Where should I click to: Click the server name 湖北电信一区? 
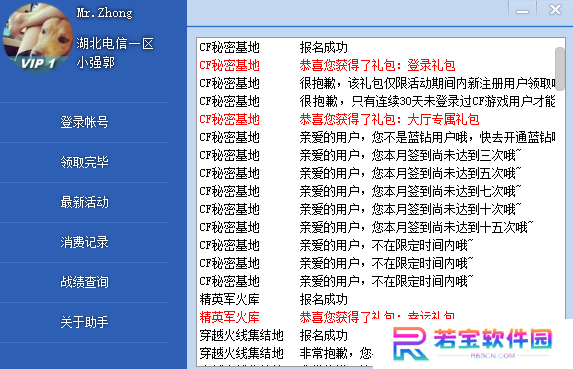click(115, 43)
